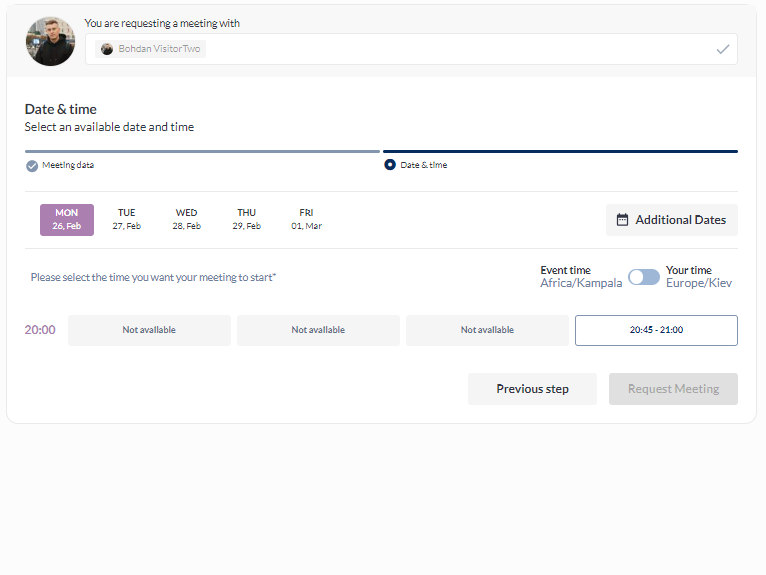Click the Date & time step radio icon
766x575 pixels.
pos(390,165)
